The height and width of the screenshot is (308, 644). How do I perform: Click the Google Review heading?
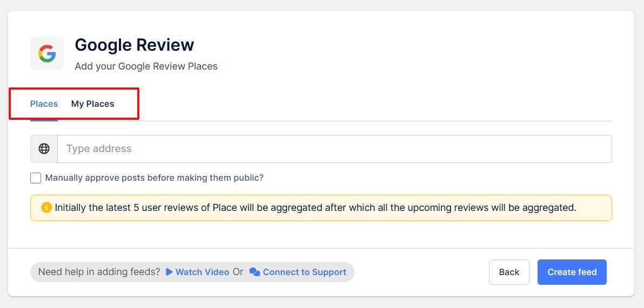tap(134, 45)
